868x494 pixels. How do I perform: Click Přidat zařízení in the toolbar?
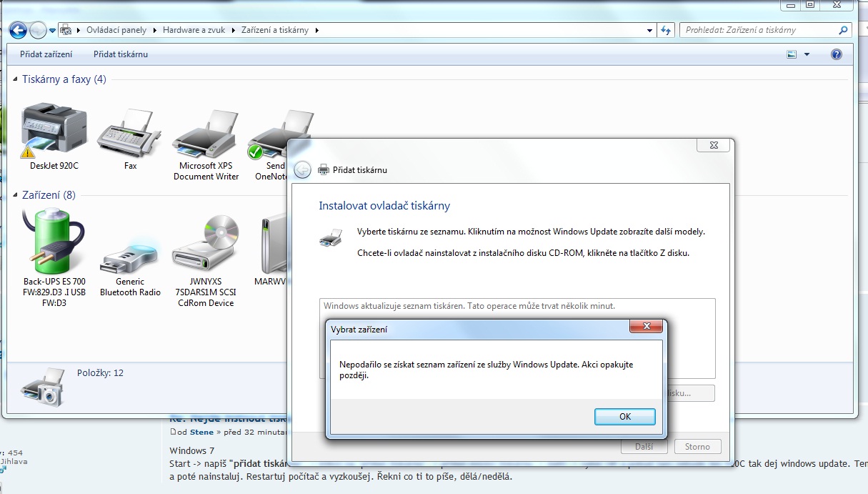click(46, 54)
